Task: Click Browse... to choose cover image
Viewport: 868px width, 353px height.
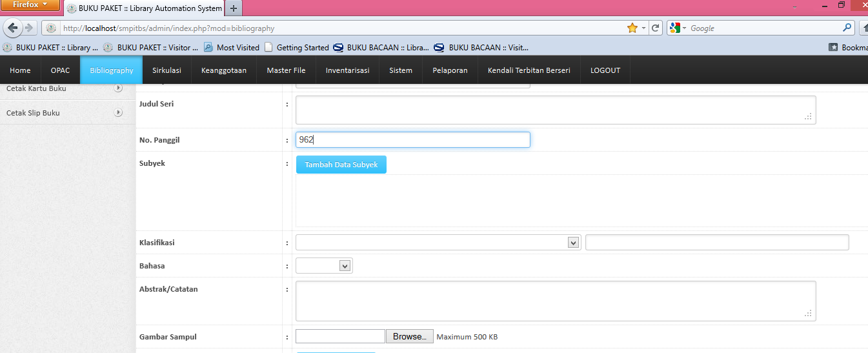Action: coord(409,336)
